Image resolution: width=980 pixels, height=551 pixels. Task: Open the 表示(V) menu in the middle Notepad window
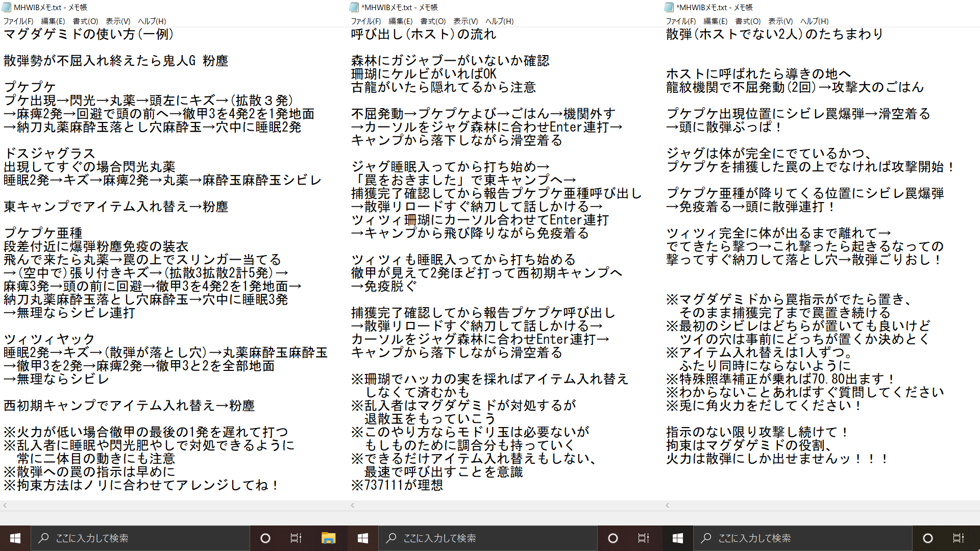(465, 21)
